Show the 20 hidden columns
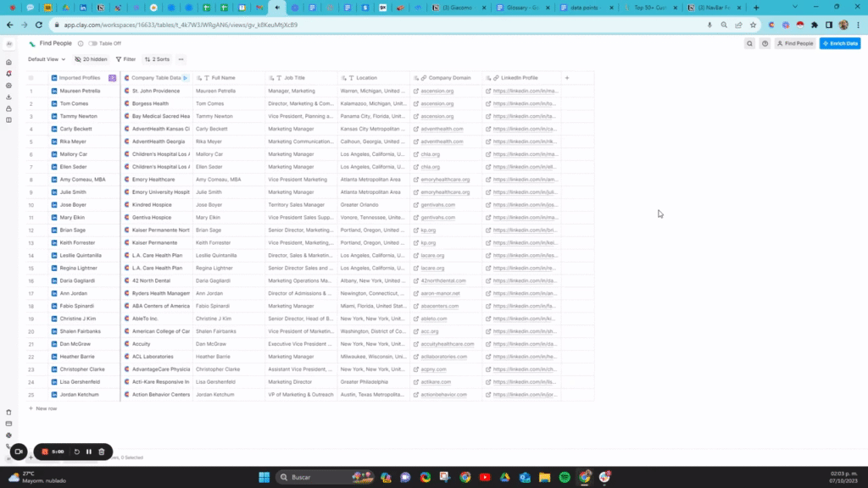The image size is (868, 488). coord(91,59)
